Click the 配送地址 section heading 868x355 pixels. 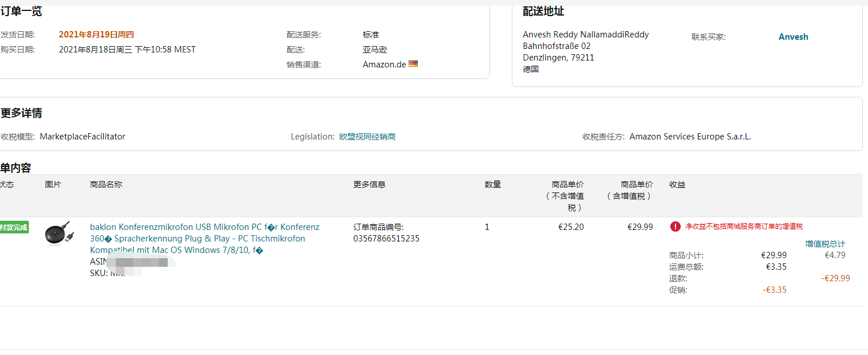pyautogui.click(x=544, y=11)
